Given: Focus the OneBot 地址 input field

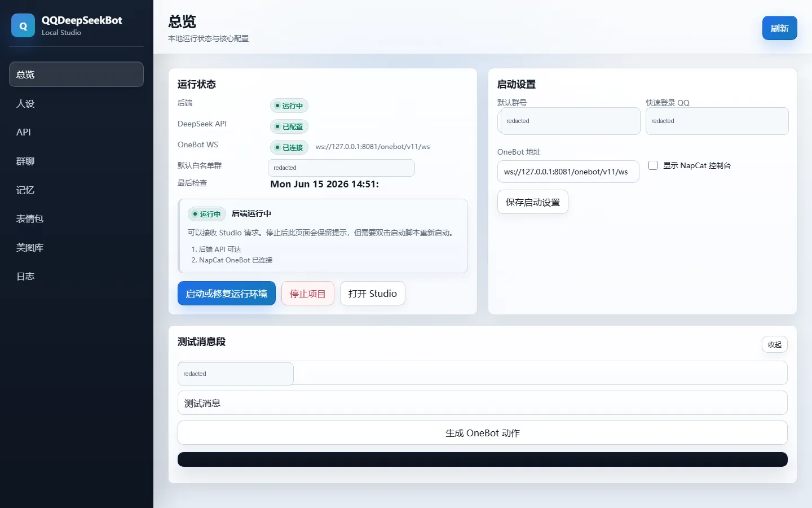Looking at the screenshot, I should 568,172.
